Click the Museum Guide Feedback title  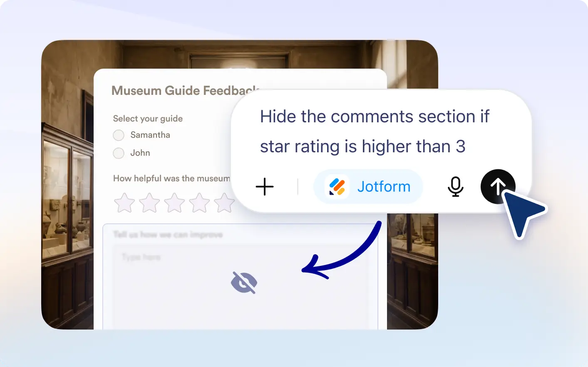click(x=185, y=91)
